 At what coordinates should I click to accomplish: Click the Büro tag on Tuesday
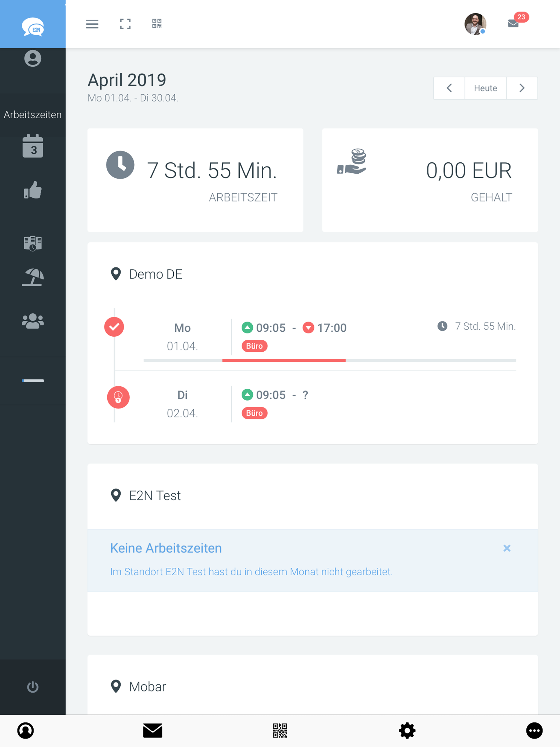(254, 413)
